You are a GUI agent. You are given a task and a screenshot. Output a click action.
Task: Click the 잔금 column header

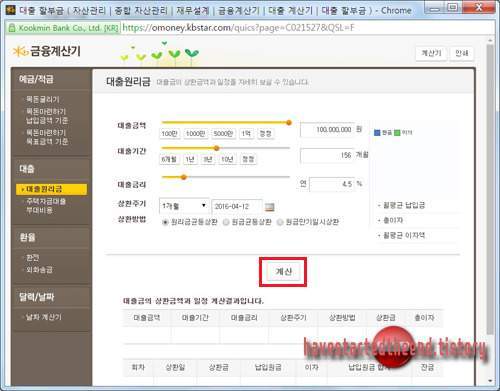coord(427,367)
